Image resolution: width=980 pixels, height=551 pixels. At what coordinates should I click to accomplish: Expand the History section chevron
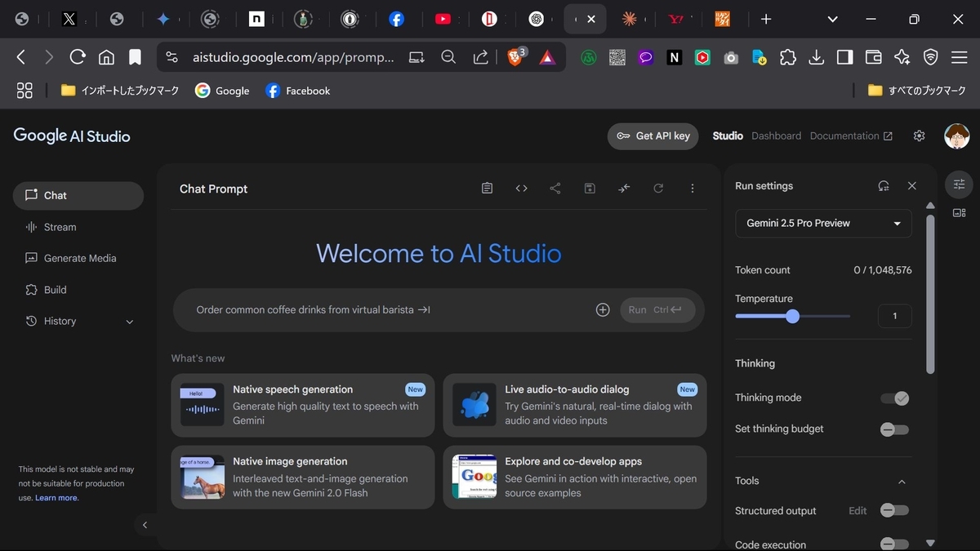pyautogui.click(x=129, y=322)
